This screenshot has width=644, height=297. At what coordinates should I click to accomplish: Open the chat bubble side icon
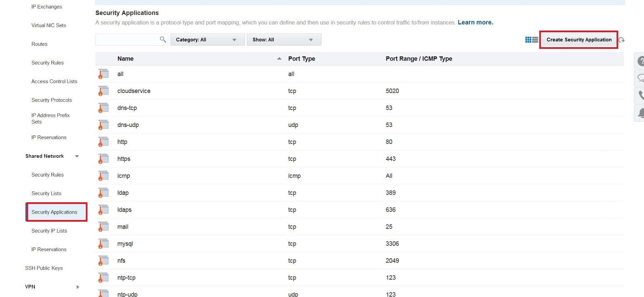pyautogui.click(x=640, y=78)
